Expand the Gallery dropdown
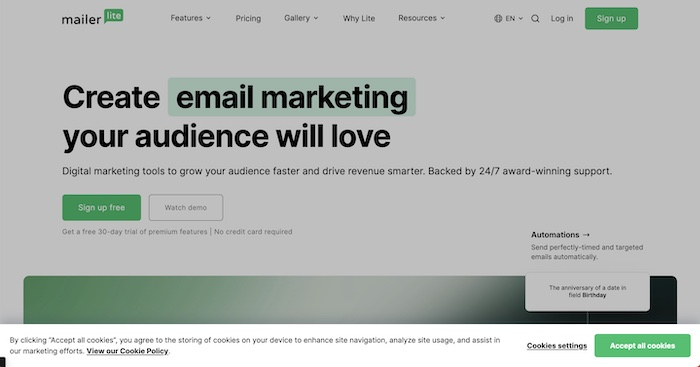The image size is (700, 367). click(301, 18)
